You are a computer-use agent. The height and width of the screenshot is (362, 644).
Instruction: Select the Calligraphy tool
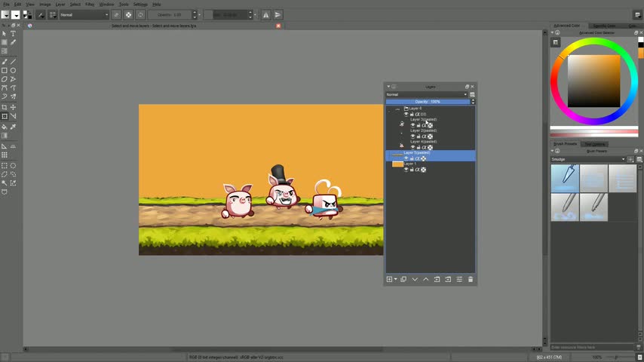(x=13, y=42)
